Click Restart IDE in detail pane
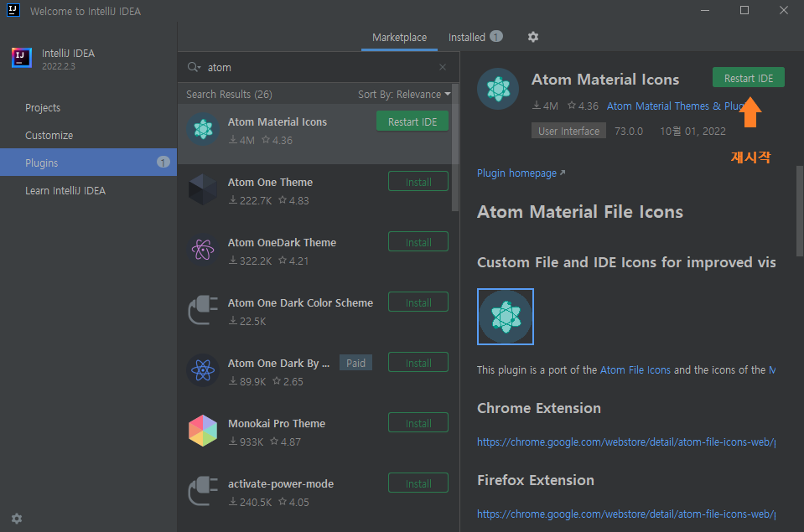 [x=749, y=78]
